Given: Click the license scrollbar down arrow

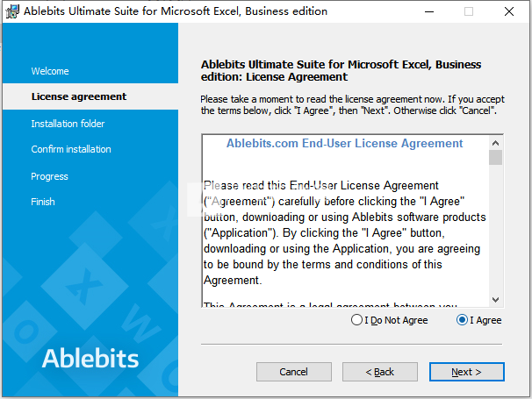Looking at the screenshot, I should point(495,300).
